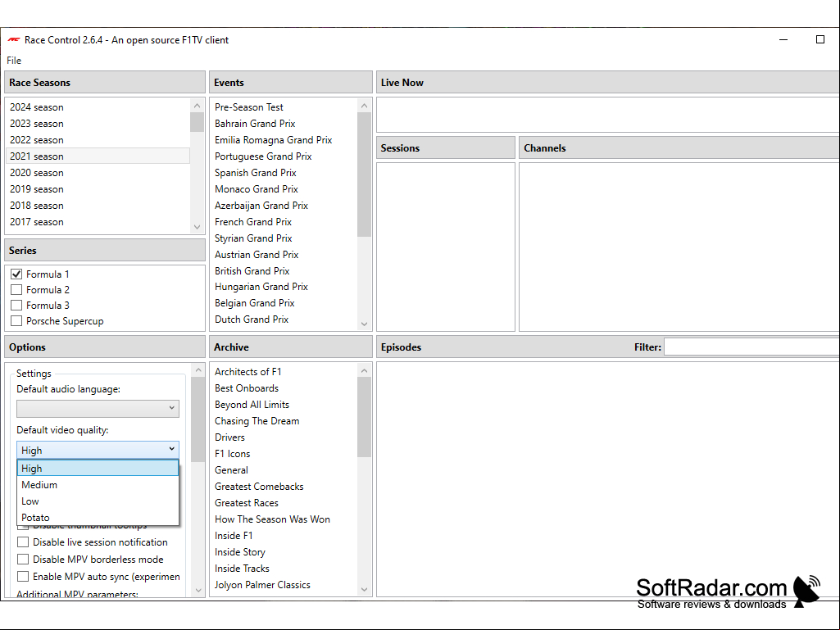This screenshot has height=630, width=840.
Task: Toggle the Formula 1 series checkbox
Action: (x=16, y=274)
